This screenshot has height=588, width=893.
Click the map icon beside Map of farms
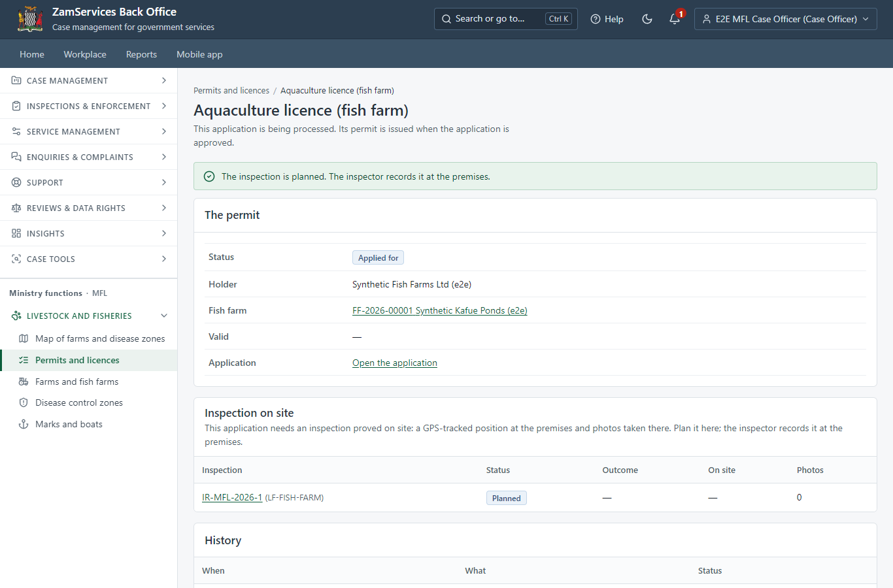coord(24,338)
